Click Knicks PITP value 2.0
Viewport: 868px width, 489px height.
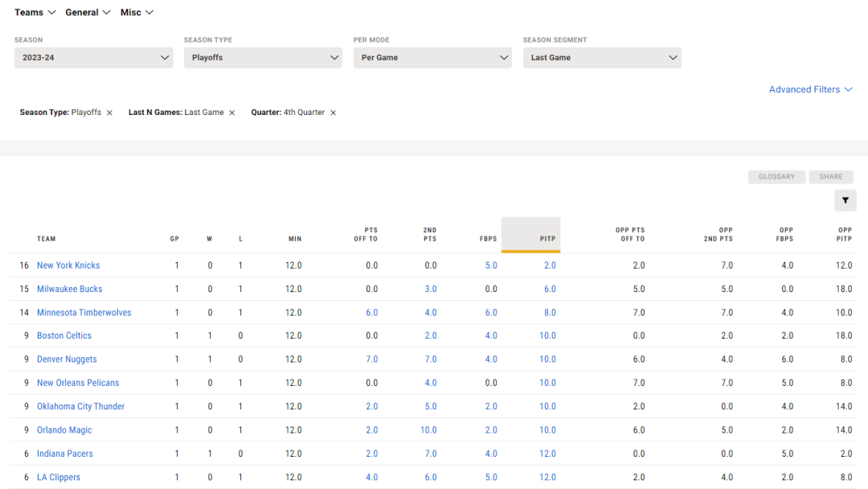pyautogui.click(x=550, y=265)
